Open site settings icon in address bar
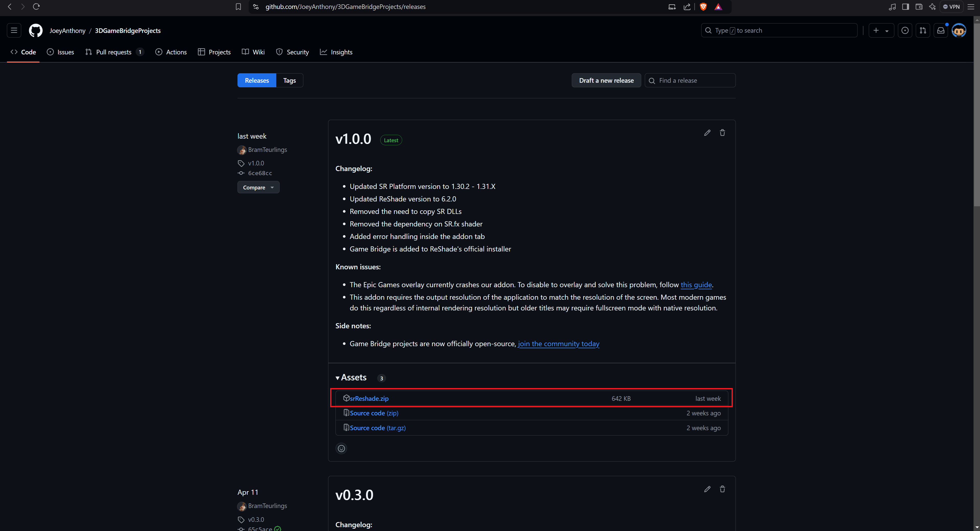Image resolution: width=980 pixels, height=531 pixels. (x=256, y=6)
